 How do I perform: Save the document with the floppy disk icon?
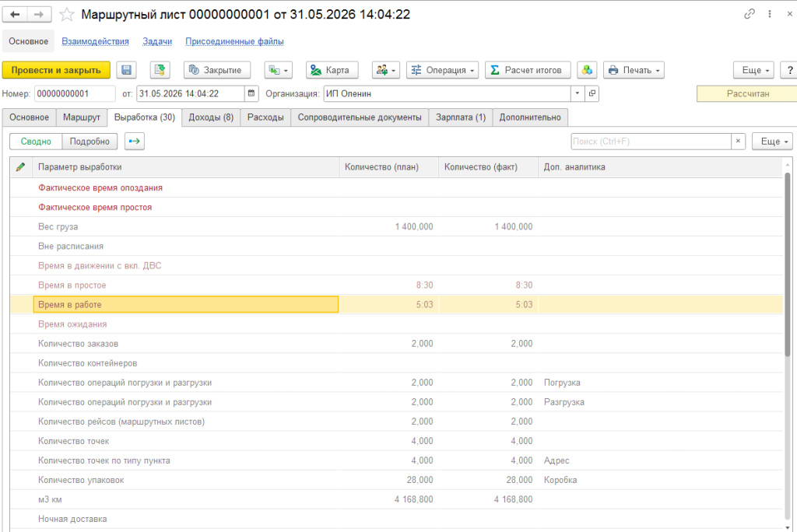(127, 70)
